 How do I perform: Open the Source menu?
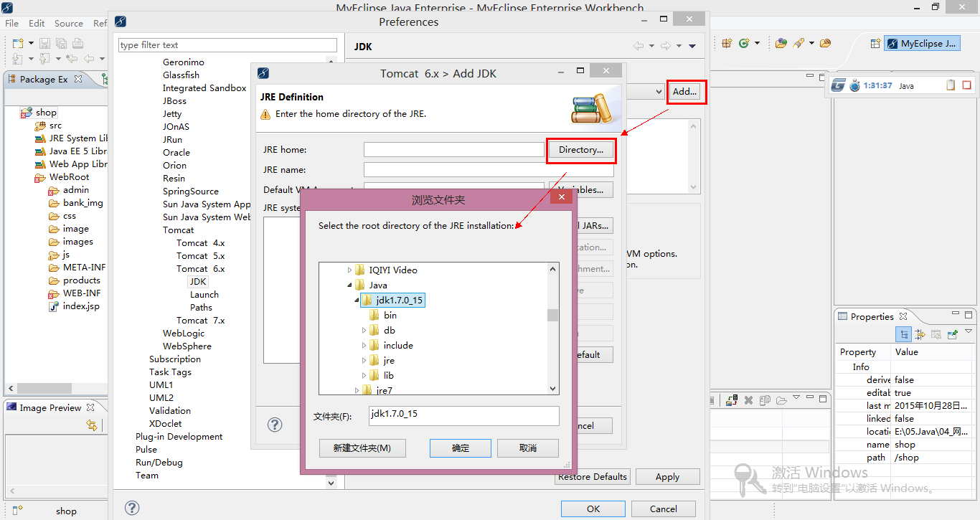point(69,23)
